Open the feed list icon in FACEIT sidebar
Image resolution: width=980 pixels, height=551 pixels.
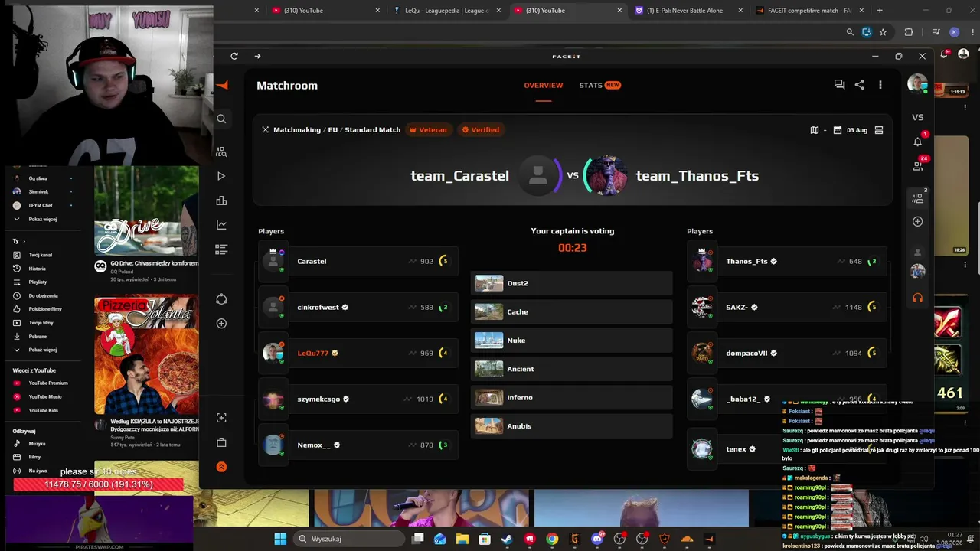pos(221,249)
